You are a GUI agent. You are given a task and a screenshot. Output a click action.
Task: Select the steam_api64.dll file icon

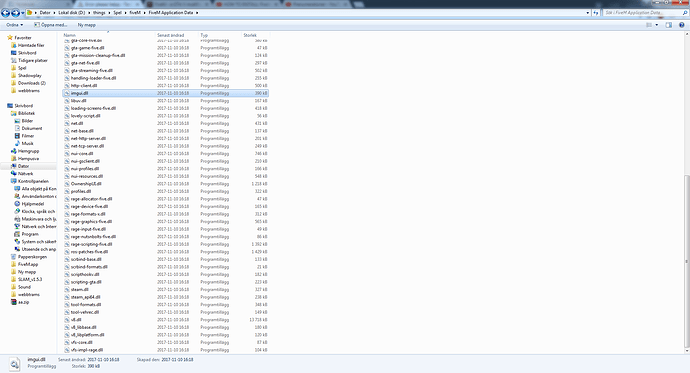point(67,297)
